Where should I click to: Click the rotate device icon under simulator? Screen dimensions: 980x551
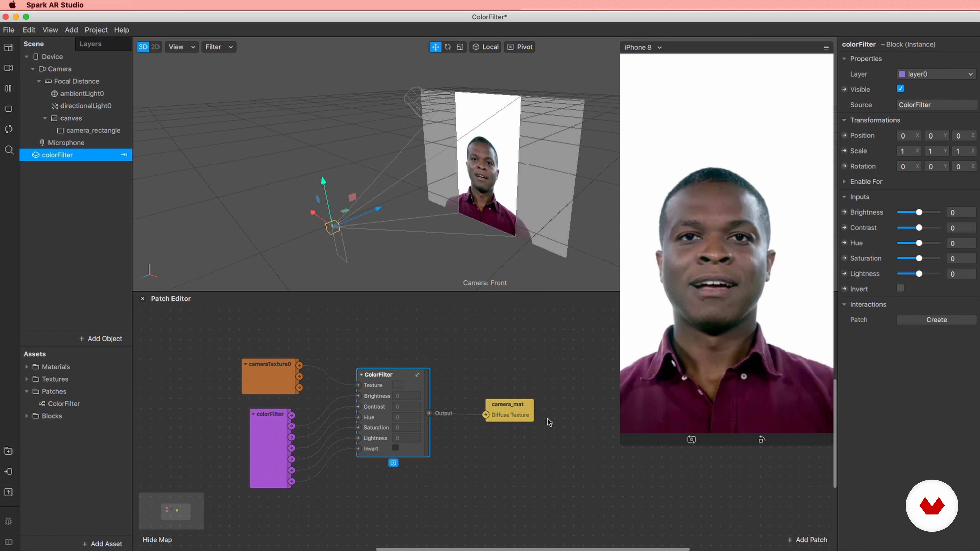[x=762, y=440]
